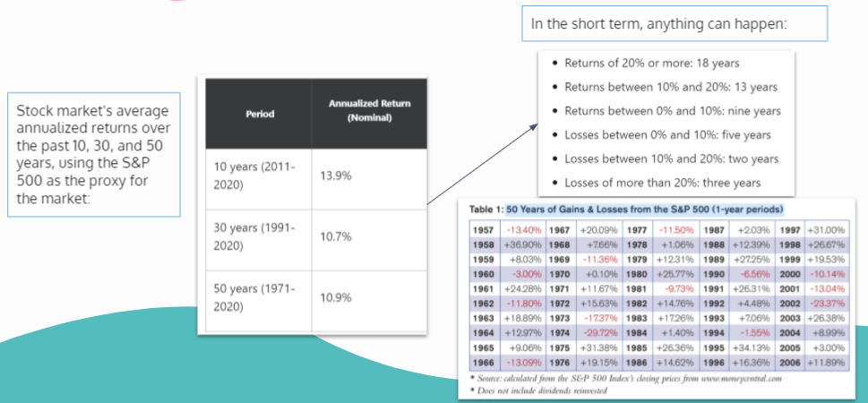This screenshot has height=403, width=868.
Task: Click the +31.00% value cell
Action: (826, 230)
